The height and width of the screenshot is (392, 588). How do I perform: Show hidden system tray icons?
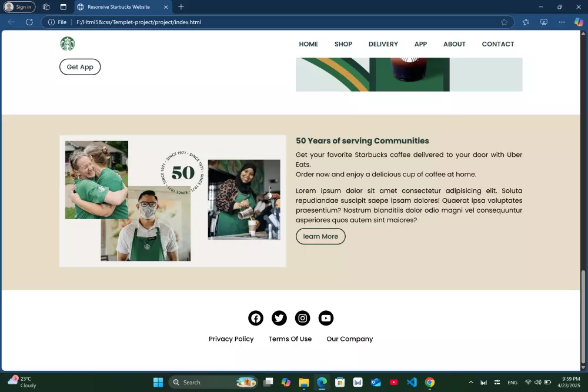[470, 382]
